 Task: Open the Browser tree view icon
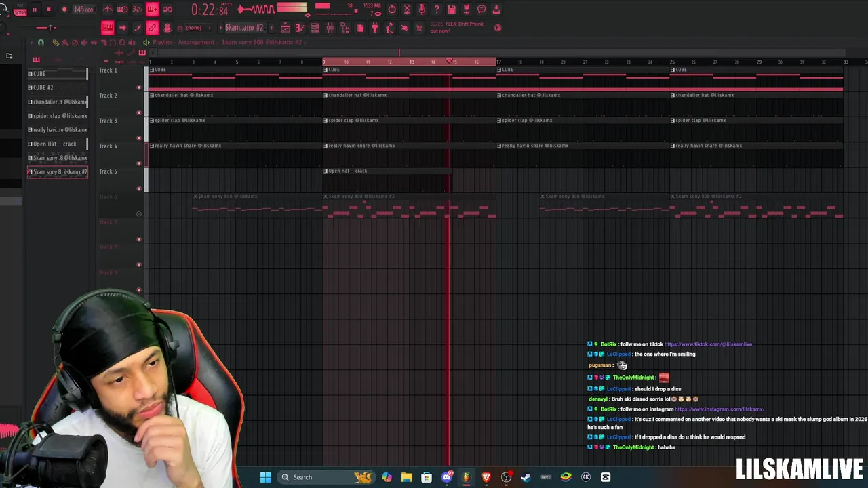click(345, 28)
